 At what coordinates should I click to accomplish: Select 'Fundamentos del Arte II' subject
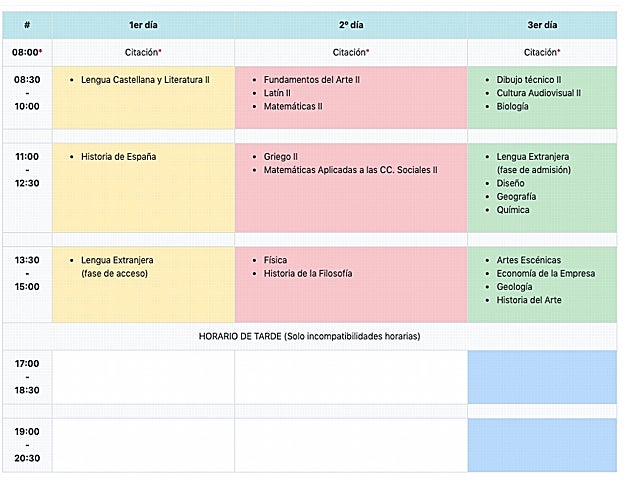tap(311, 79)
